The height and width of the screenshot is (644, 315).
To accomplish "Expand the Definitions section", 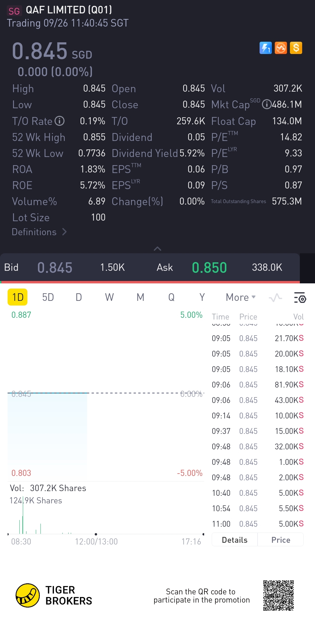I will click(x=39, y=232).
